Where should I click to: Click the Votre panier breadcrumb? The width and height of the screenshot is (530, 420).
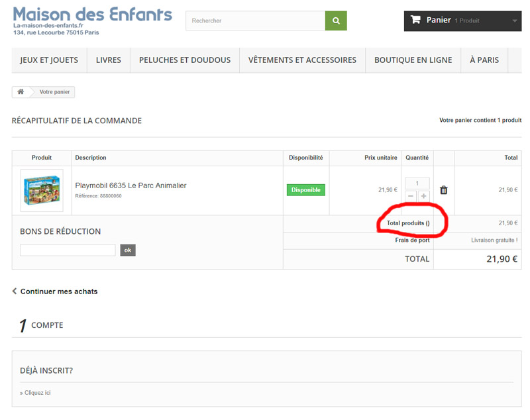[x=55, y=92]
